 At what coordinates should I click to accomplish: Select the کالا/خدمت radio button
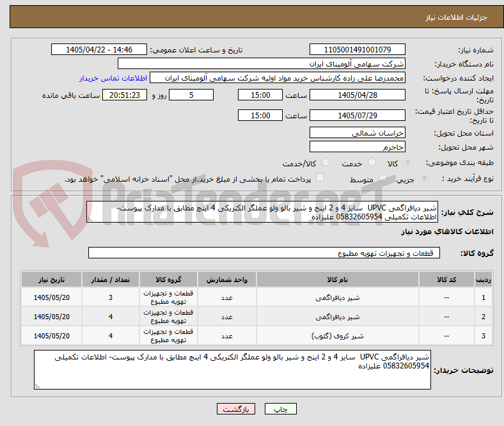326,162
